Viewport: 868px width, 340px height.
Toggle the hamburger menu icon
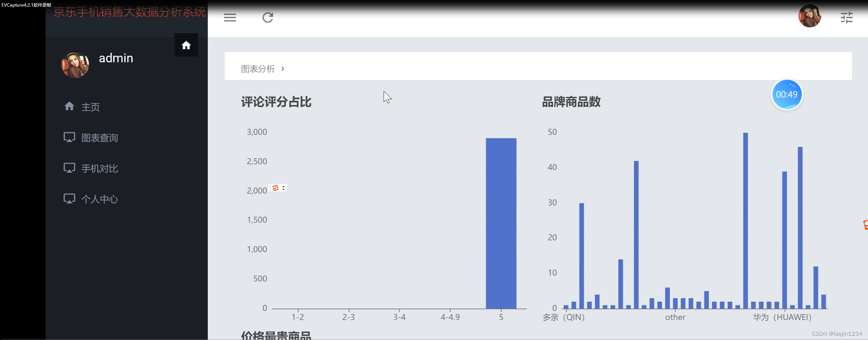(x=230, y=18)
